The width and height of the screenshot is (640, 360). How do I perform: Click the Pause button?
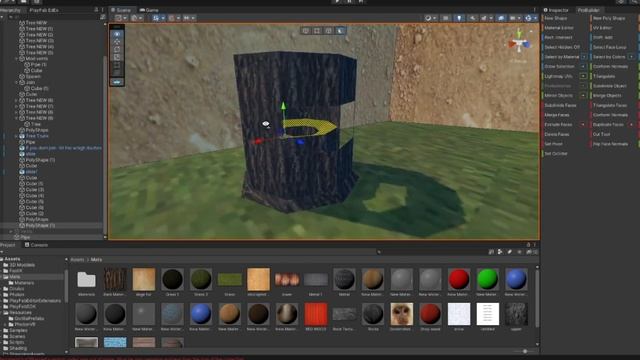pyautogui.click(x=349, y=2)
